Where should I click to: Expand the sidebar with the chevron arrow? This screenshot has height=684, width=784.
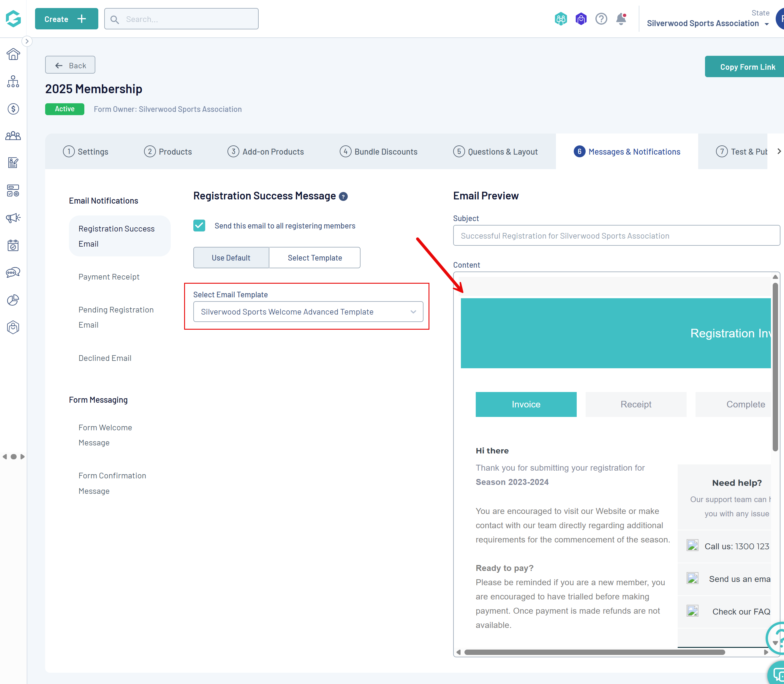tap(27, 41)
